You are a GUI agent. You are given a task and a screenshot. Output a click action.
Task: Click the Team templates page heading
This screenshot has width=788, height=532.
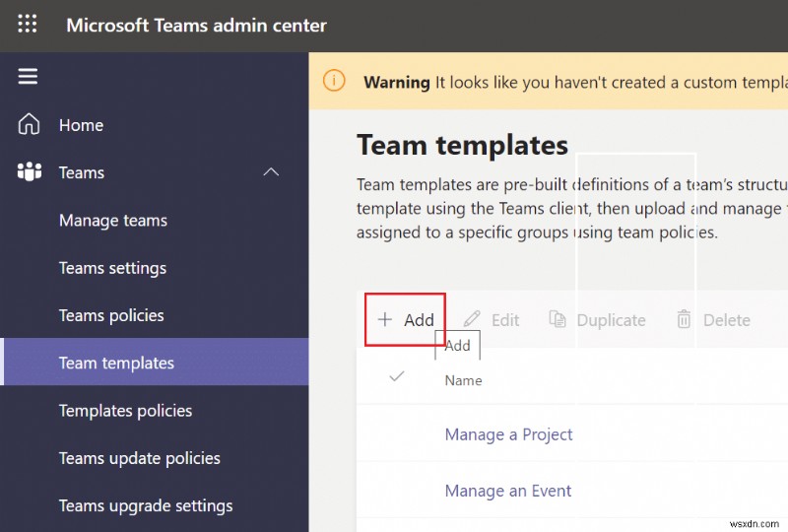tap(462, 146)
